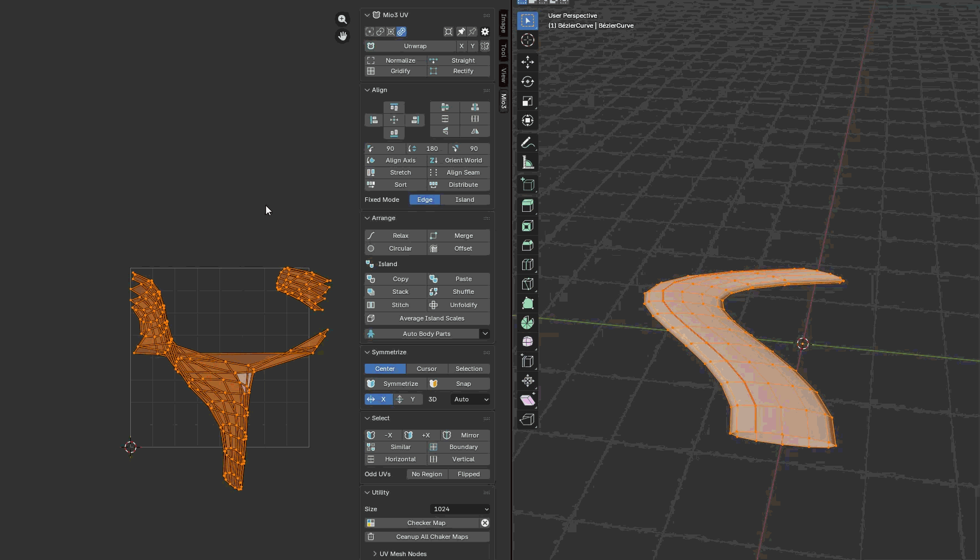Click the Unwrap button
Viewport: 980px width, 560px height.
click(x=415, y=46)
